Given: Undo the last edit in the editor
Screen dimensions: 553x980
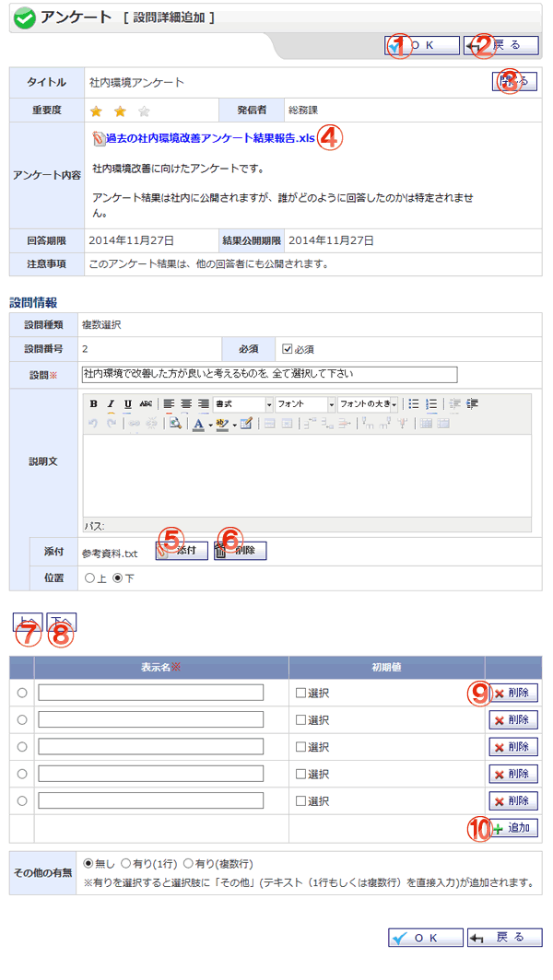Looking at the screenshot, I should 93,423.
